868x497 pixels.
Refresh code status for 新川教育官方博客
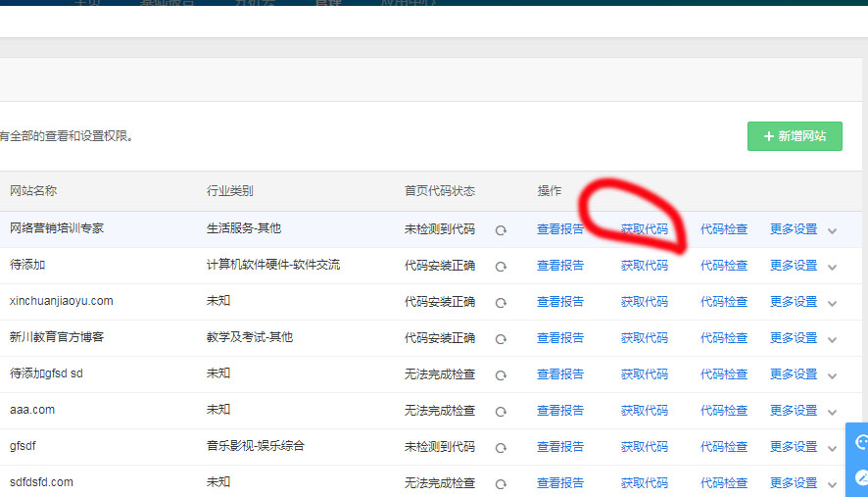click(x=501, y=339)
